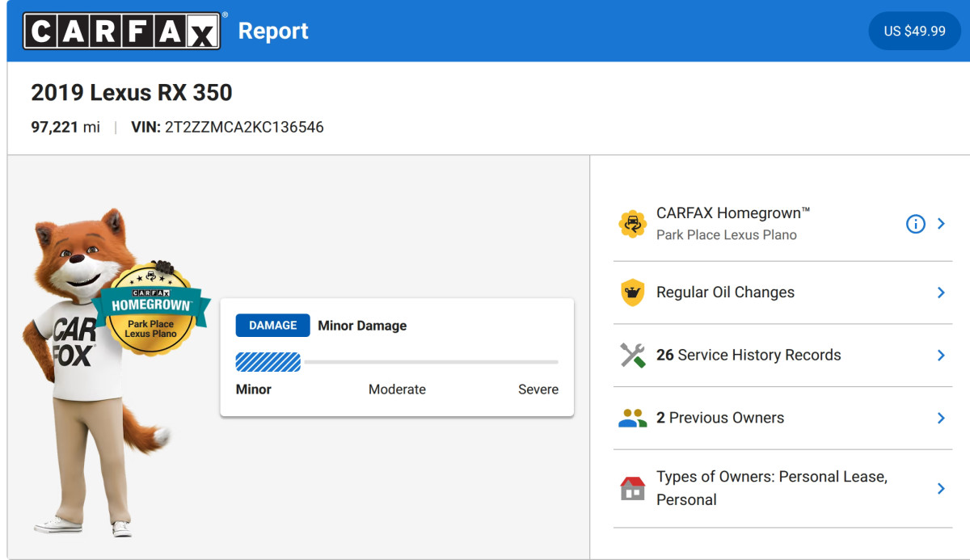
Task: Open the CARFAX Homegrown info icon
Action: point(915,224)
